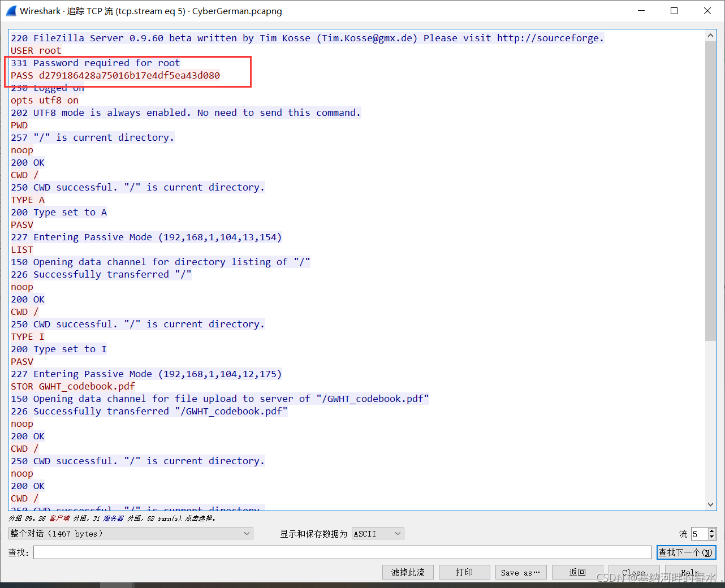Click the Wireshark shark fin title icon
725x588 pixels.
coord(11,11)
